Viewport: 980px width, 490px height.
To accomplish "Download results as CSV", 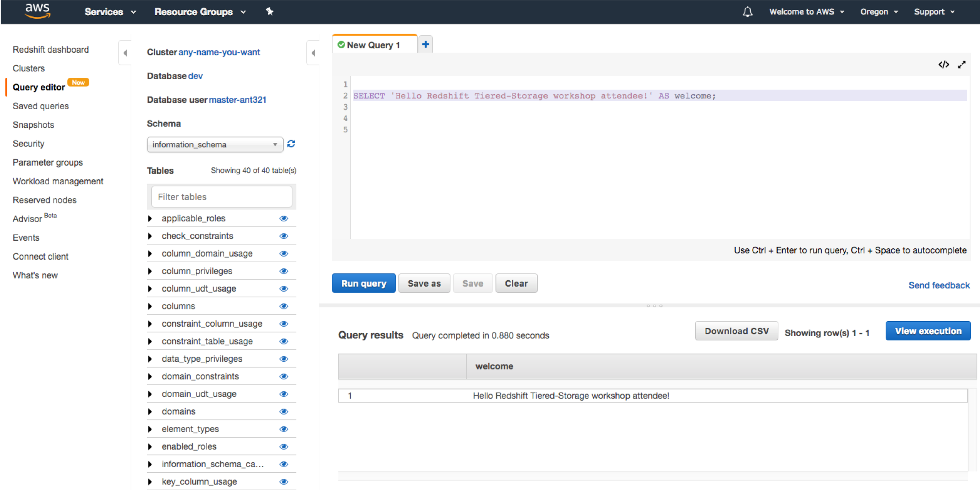I will (736, 331).
